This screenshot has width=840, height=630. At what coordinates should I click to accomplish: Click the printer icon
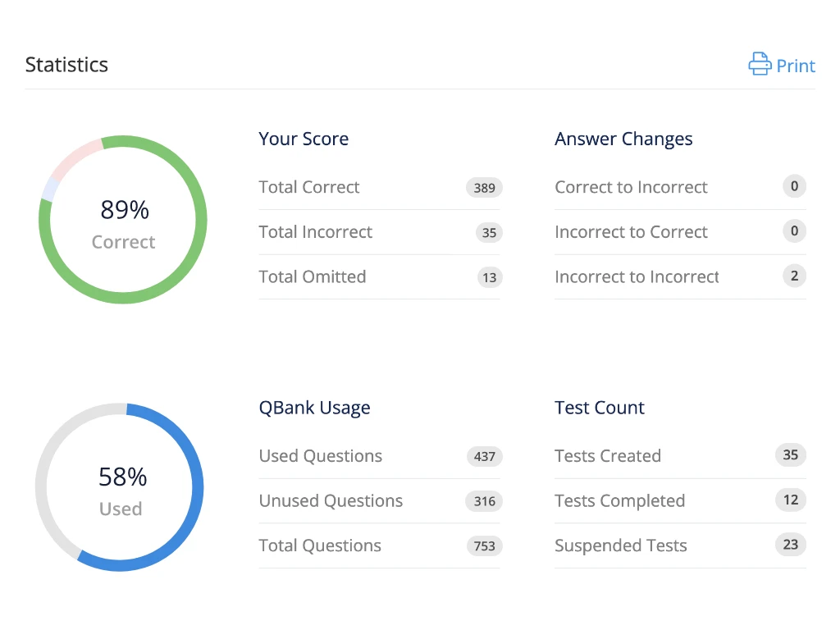click(760, 64)
